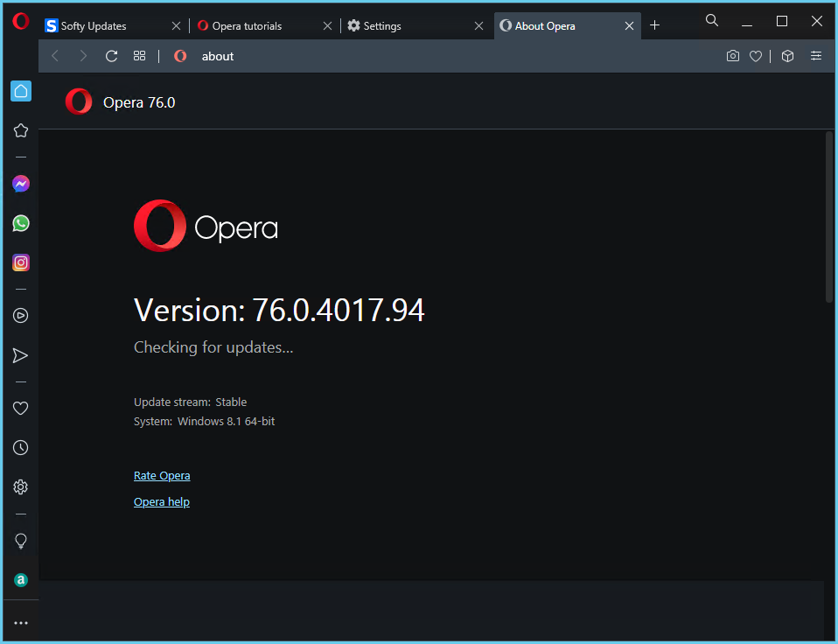Viewport: 838px width, 644px height.
Task: Open the extensions cube icon
Action: click(x=788, y=56)
